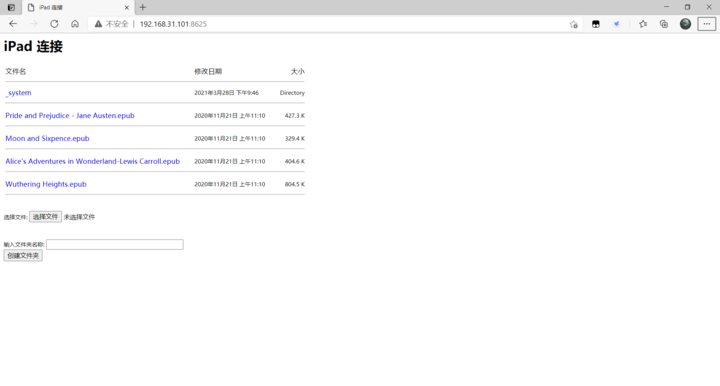
Task: Click the not-secure warning icon
Action: 98,24
